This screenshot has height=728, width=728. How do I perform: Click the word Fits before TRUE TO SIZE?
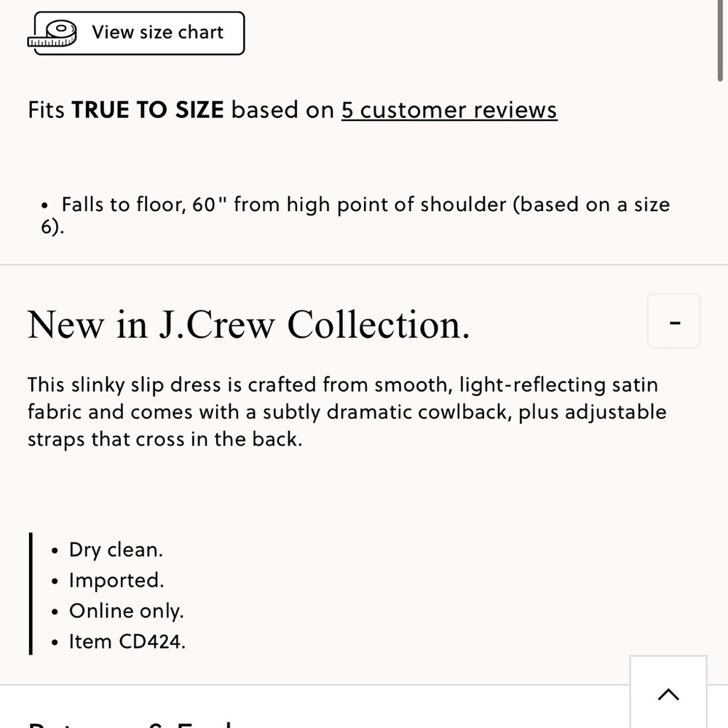click(x=46, y=111)
